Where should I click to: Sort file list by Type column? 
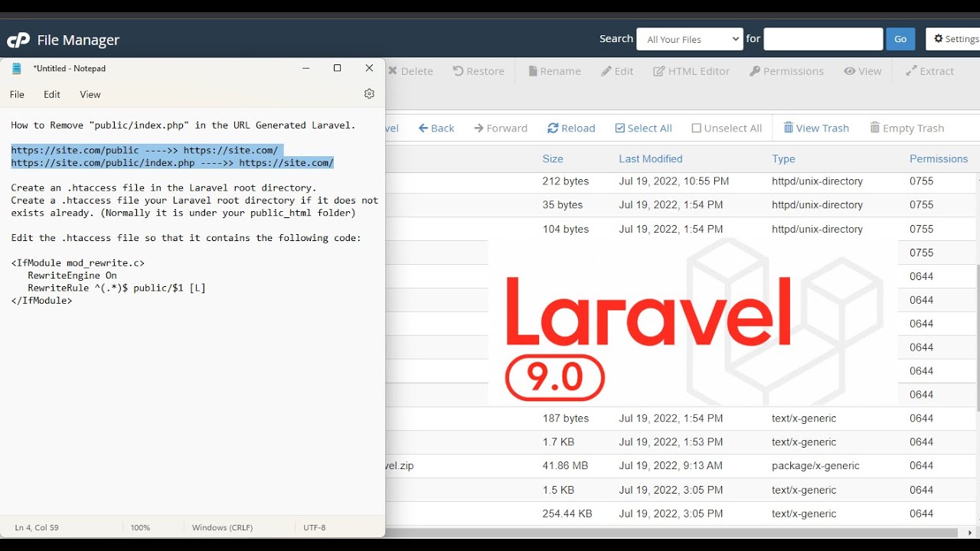click(x=783, y=159)
